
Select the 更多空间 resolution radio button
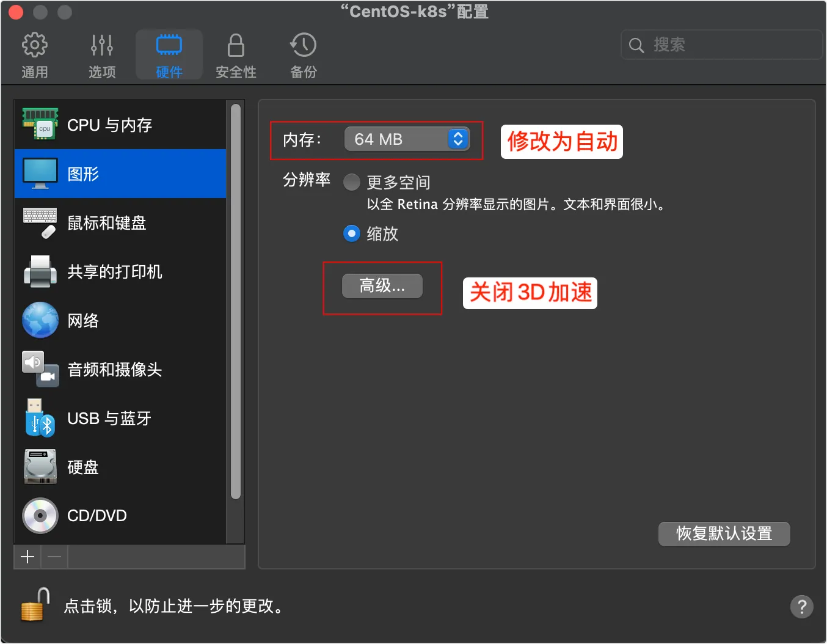click(x=352, y=182)
